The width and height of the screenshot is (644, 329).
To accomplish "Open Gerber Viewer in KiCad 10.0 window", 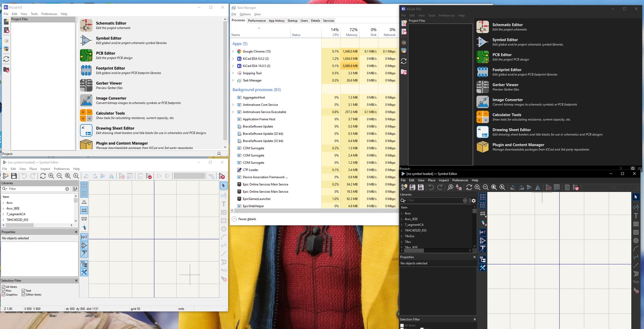I will click(483, 87).
